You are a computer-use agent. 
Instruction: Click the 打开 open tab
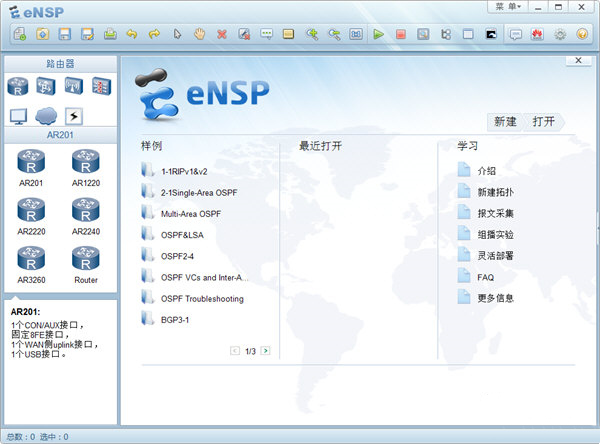545,121
